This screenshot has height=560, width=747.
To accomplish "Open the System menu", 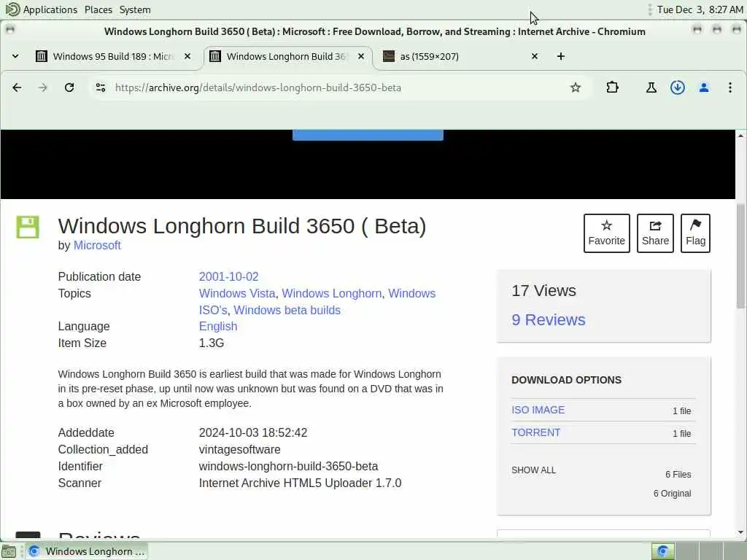I will [x=135, y=9].
